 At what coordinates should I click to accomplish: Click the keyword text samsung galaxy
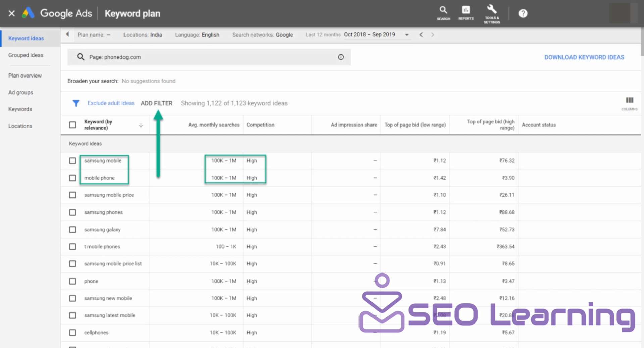point(102,230)
